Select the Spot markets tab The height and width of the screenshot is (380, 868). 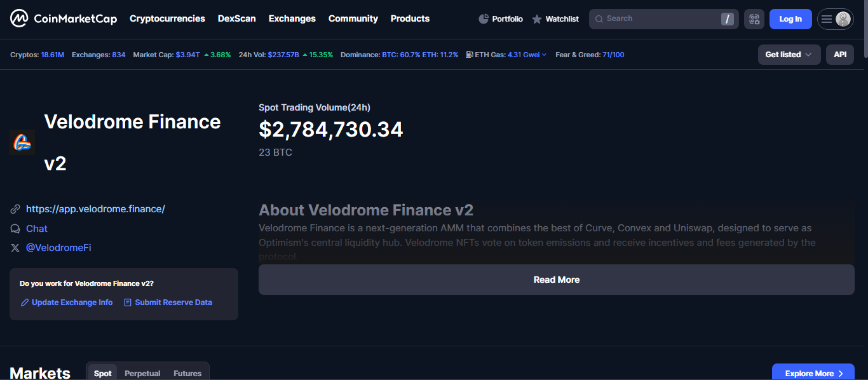click(103, 373)
